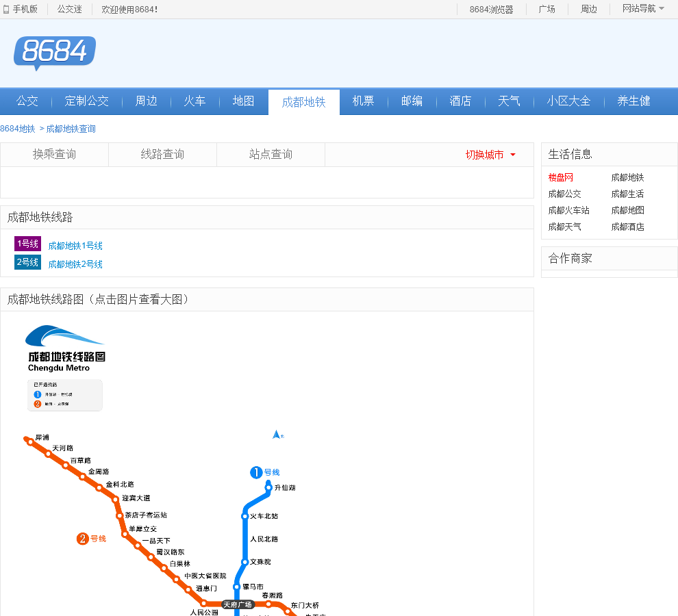Click the 天府广场 transfer station label
The width and height of the screenshot is (678, 616).
coord(238,604)
